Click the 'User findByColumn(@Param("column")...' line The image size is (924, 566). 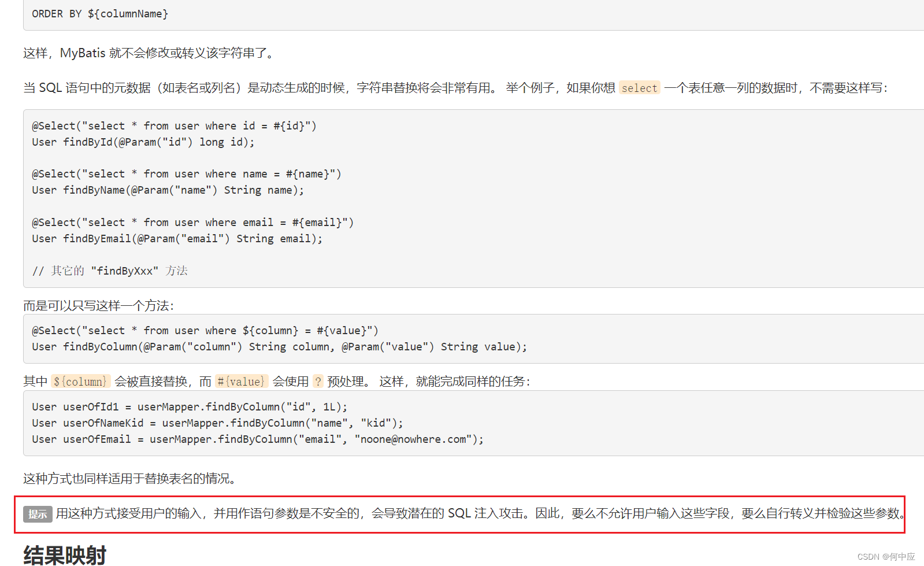click(x=279, y=347)
